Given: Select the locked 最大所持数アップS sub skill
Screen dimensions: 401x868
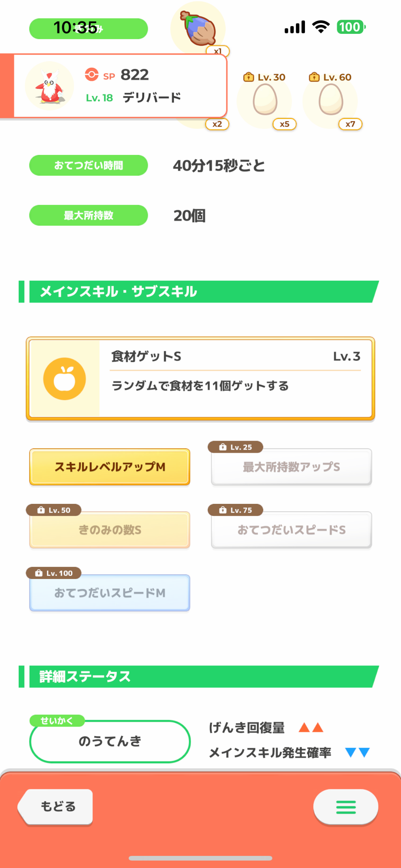Looking at the screenshot, I should click(292, 467).
